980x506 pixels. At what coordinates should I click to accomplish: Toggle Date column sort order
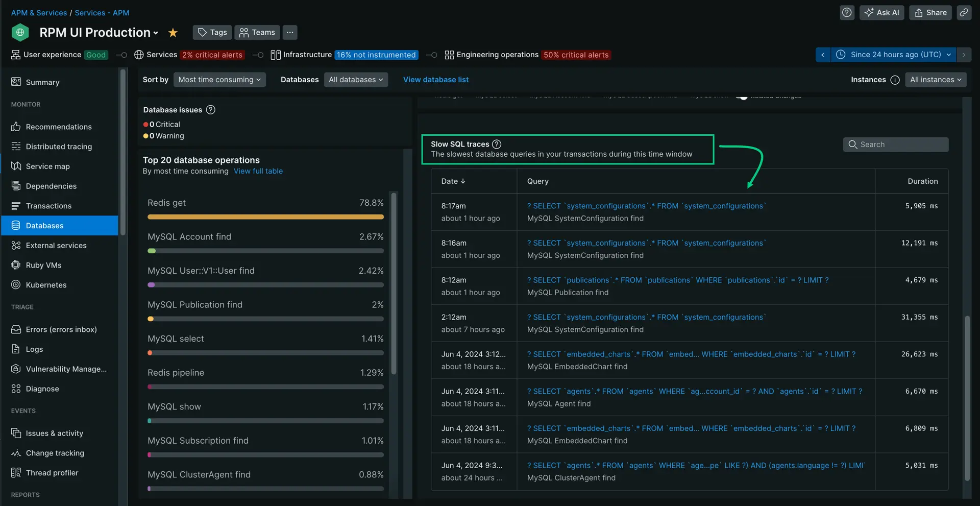click(x=453, y=181)
